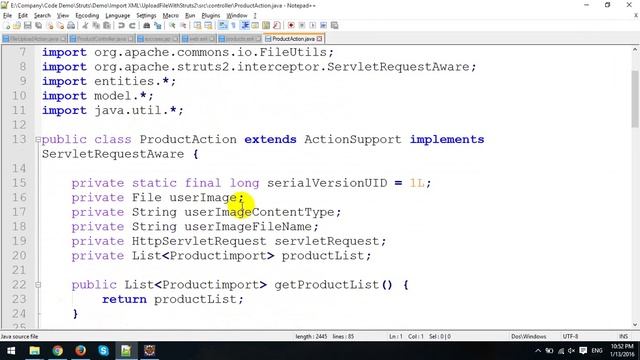Click the Save All toolbar icon

coord(39,25)
